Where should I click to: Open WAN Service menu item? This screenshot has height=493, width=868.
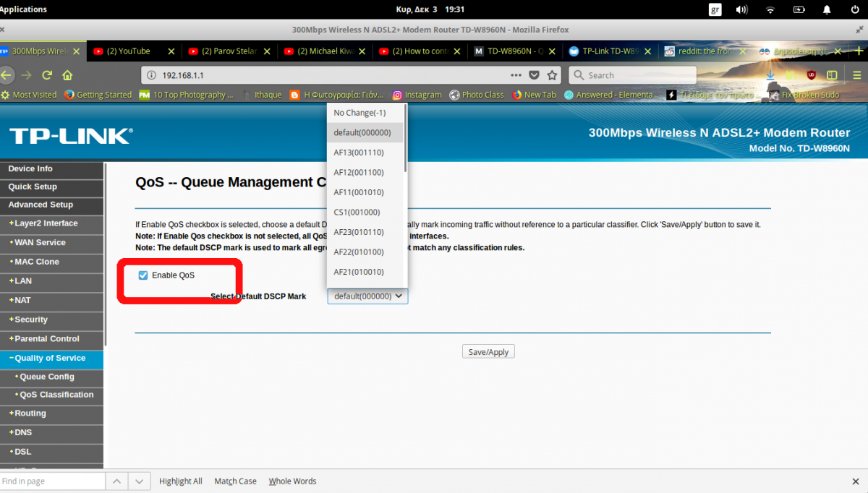51,243
